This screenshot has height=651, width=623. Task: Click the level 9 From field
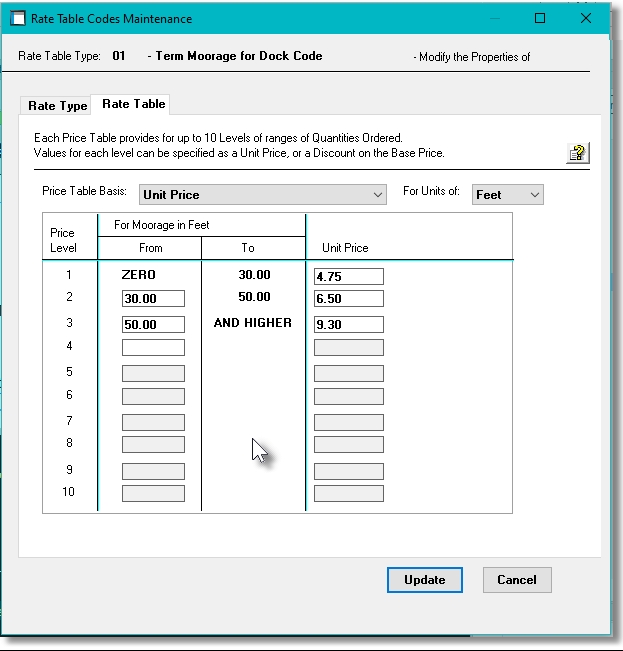coord(153,471)
